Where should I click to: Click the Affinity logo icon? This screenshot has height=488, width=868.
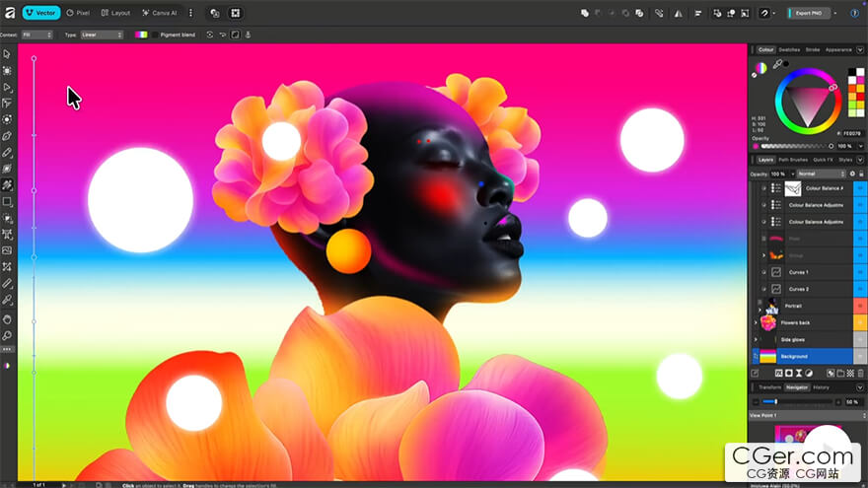click(x=8, y=13)
